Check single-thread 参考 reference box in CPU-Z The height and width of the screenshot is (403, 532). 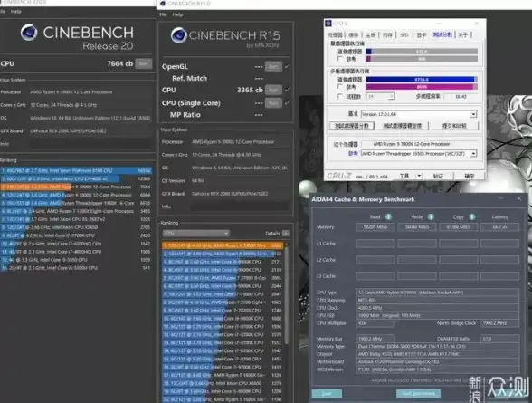340,59
